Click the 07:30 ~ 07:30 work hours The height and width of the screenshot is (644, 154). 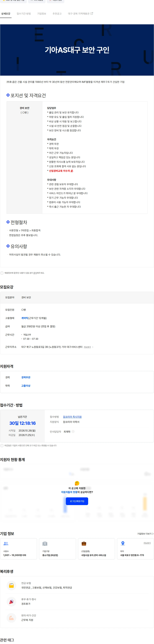point(31,339)
